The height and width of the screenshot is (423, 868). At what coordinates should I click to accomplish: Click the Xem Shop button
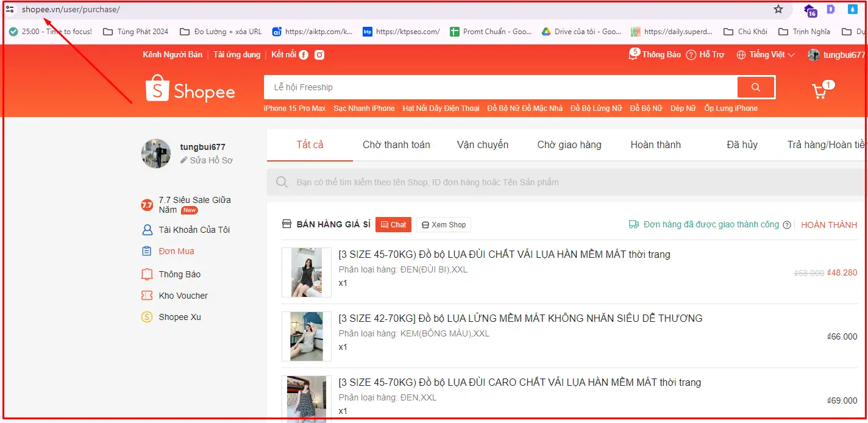click(444, 225)
